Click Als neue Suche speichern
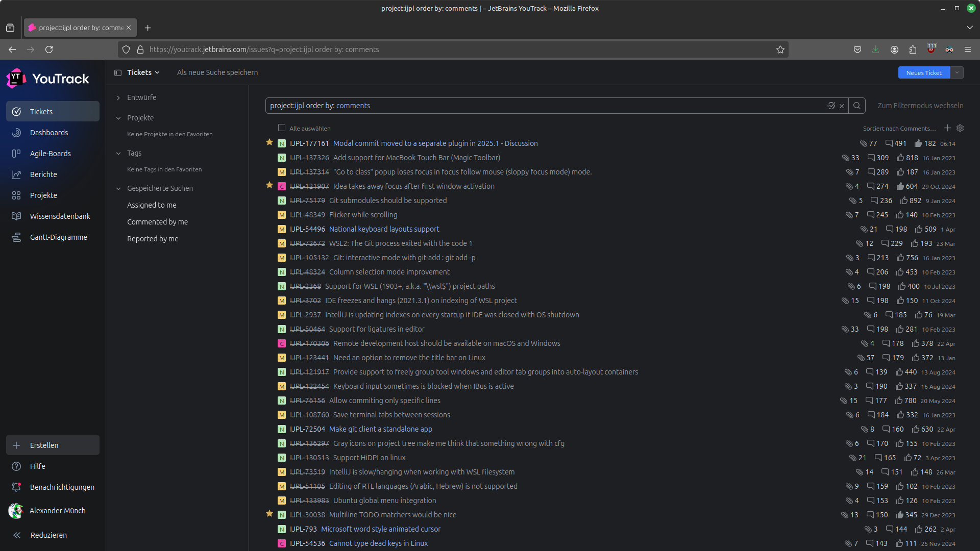Screen dimensions: 980x551 click(217, 72)
